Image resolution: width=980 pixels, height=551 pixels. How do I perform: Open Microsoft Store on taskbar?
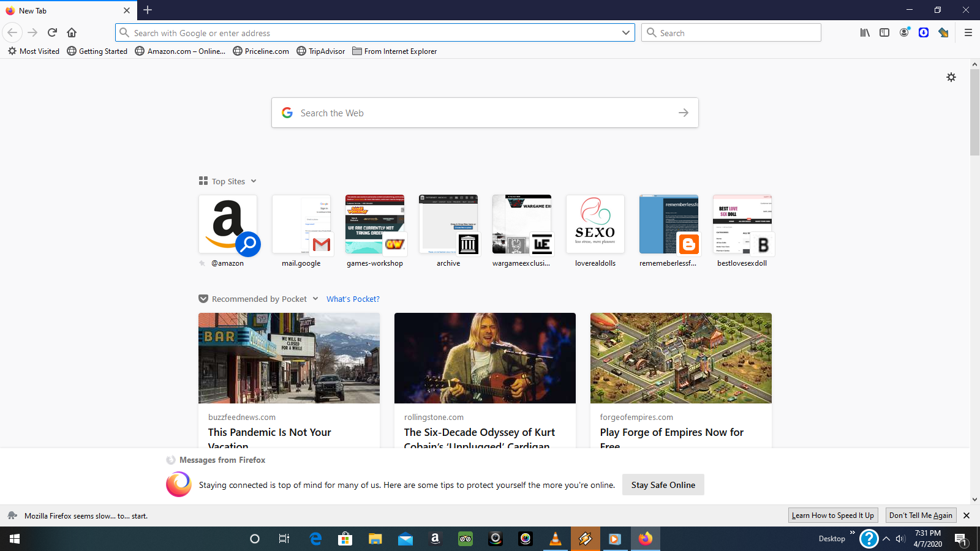[345, 539]
